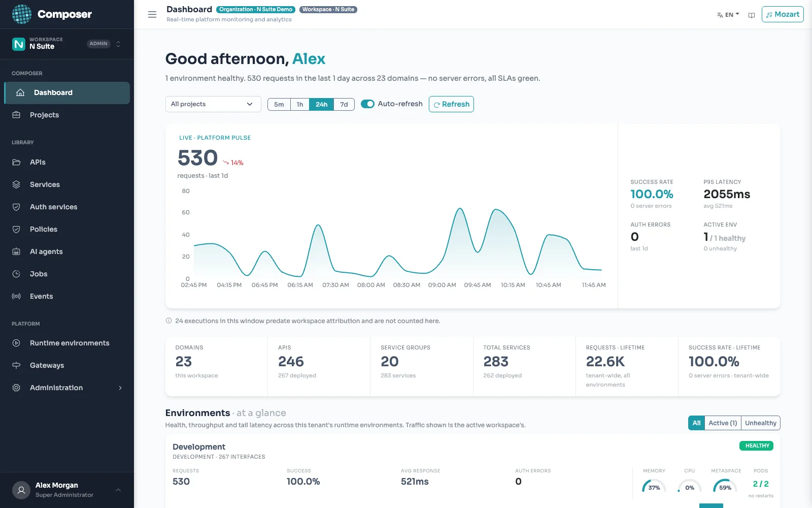Click the info icon beside the executions note
This screenshot has height=508, width=812.
coord(168,321)
